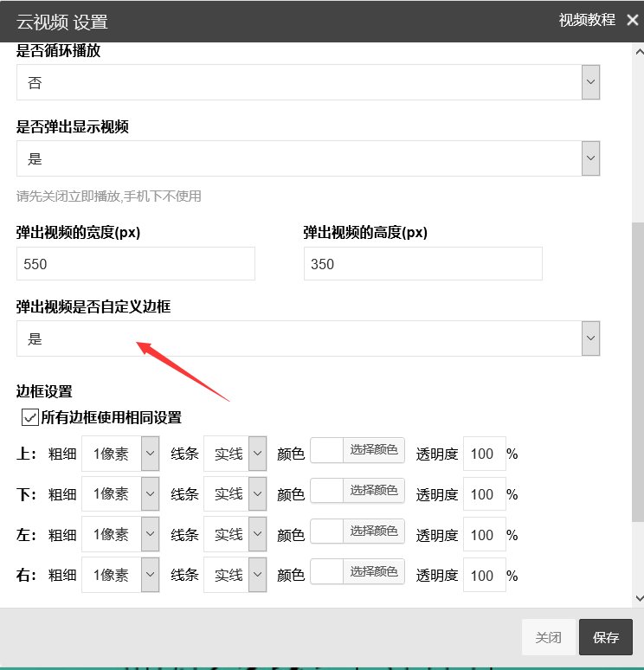Image resolution: width=644 pixels, height=670 pixels.
Task: Click the 下 border color swatch
Action: [x=327, y=490]
